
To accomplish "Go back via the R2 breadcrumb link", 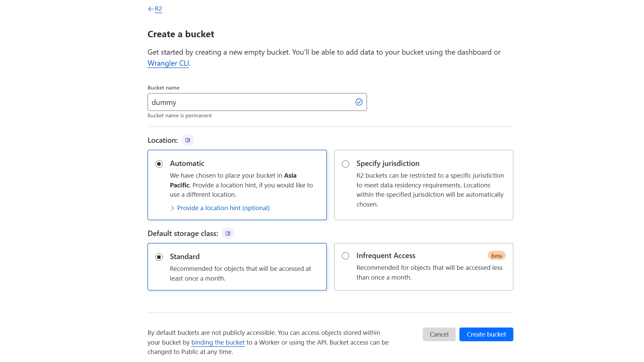I will pyautogui.click(x=158, y=9).
